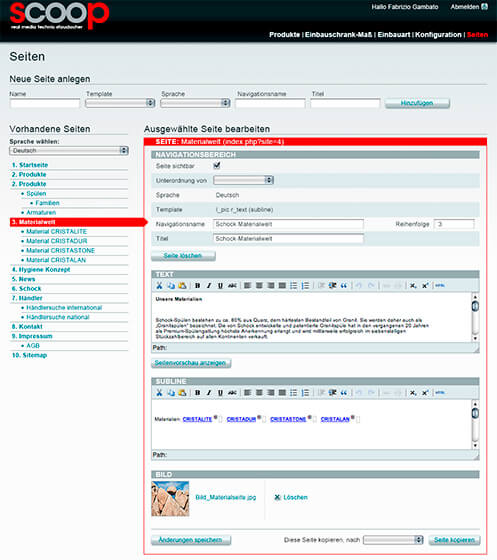Toggle italic in the TEXT editor toolbar
Viewport: 497px width, 560px height.
pos(209,286)
